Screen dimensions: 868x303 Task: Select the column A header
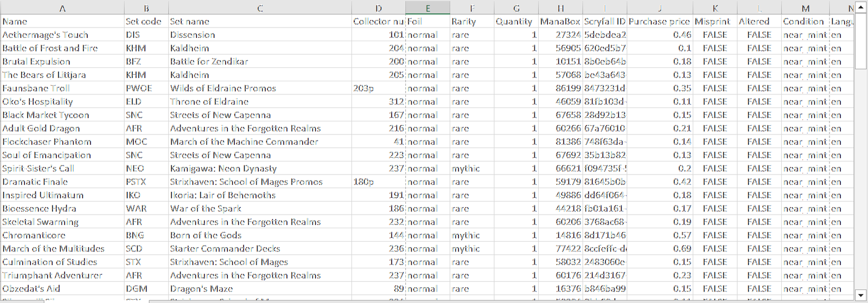[62, 8]
